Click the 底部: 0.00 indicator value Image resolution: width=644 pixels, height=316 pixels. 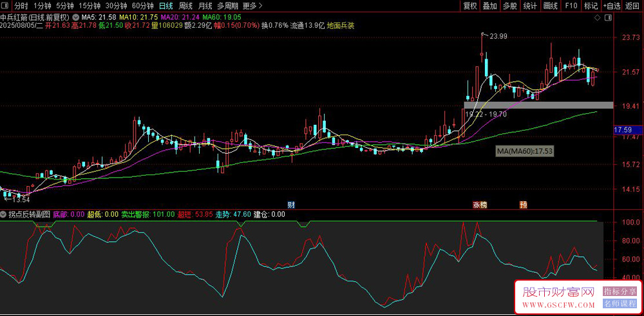point(69,214)
